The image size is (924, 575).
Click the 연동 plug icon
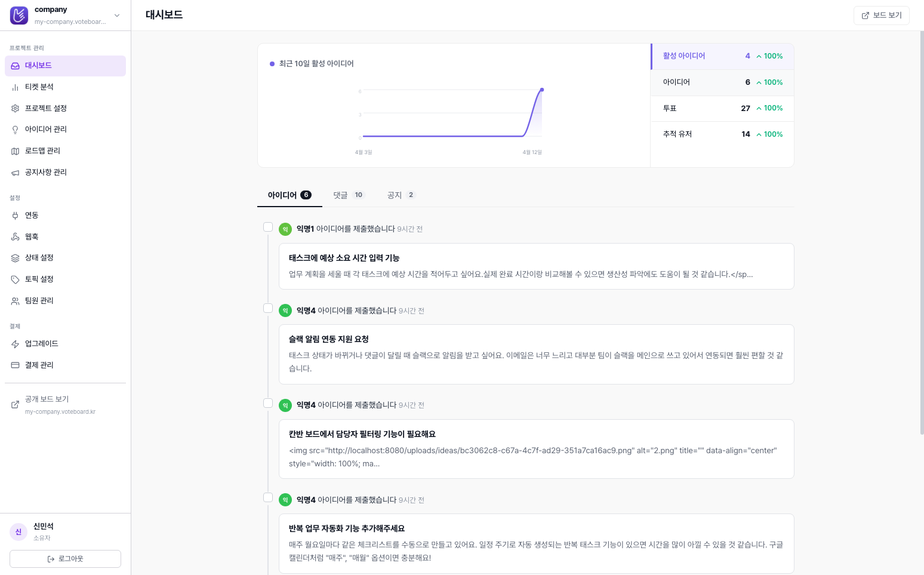16,216
